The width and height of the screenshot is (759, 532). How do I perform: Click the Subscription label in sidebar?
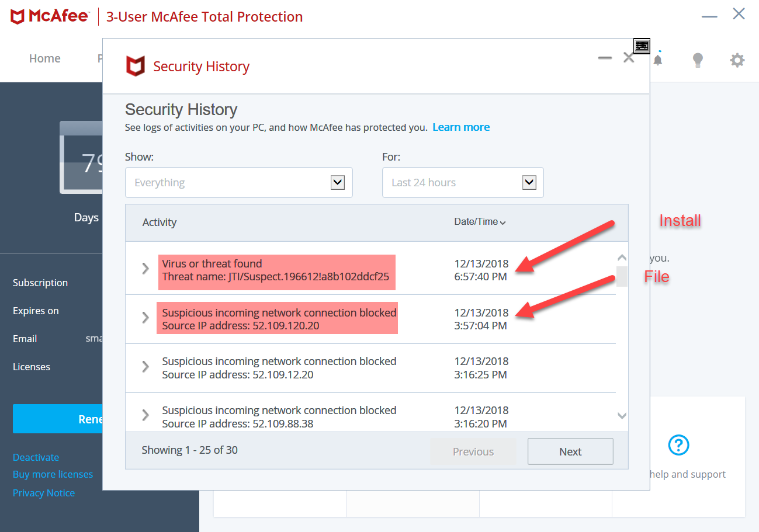pos(40,283)
